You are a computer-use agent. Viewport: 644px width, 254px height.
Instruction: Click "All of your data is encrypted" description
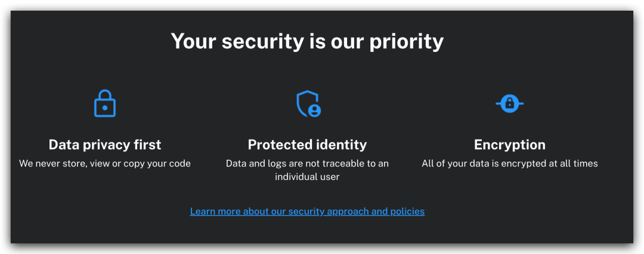509,163
